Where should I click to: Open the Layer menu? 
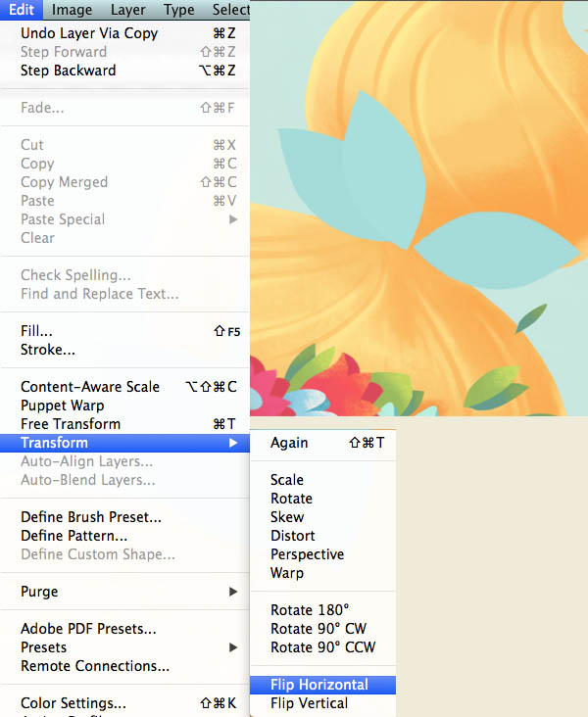tap(127, 10)
